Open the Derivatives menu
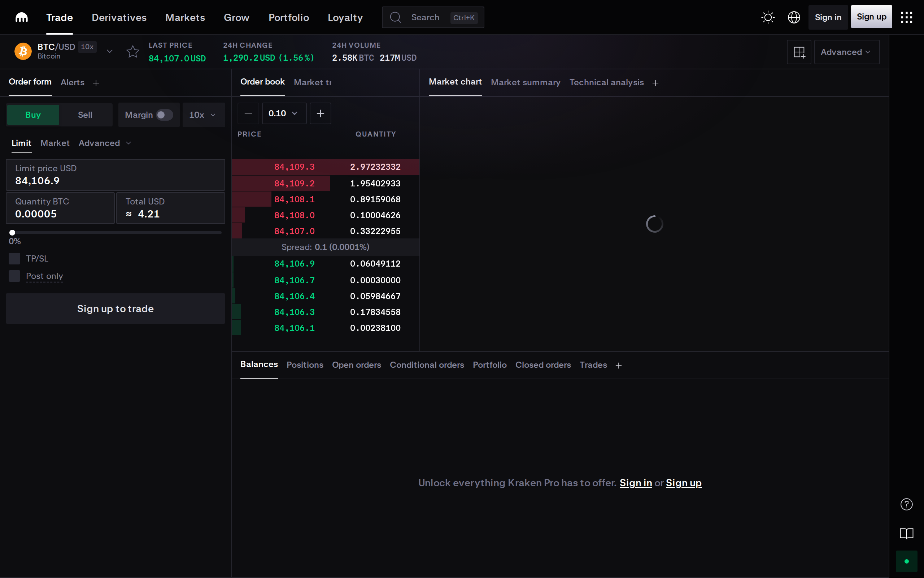This screenshot has height=578, width=924. (x=119, y=17)
